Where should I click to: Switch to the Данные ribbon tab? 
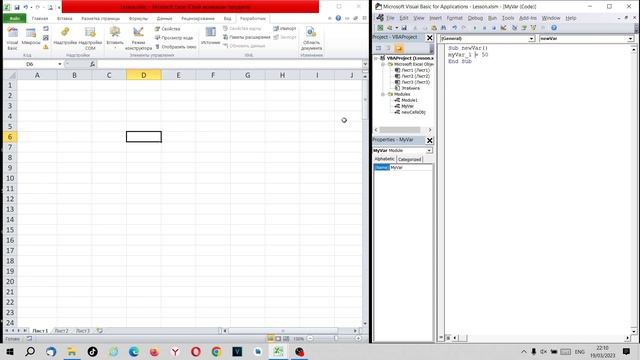(164, 18)
